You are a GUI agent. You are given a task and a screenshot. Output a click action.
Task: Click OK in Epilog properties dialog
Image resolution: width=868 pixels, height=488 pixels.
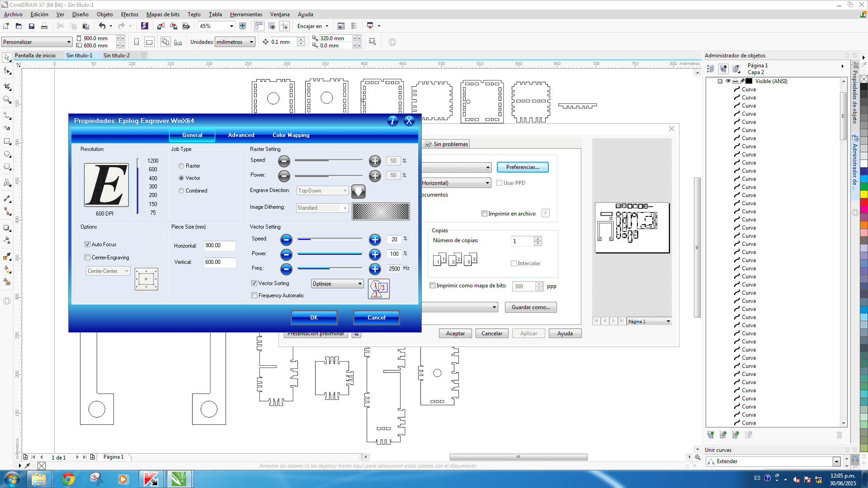[314, 318]
